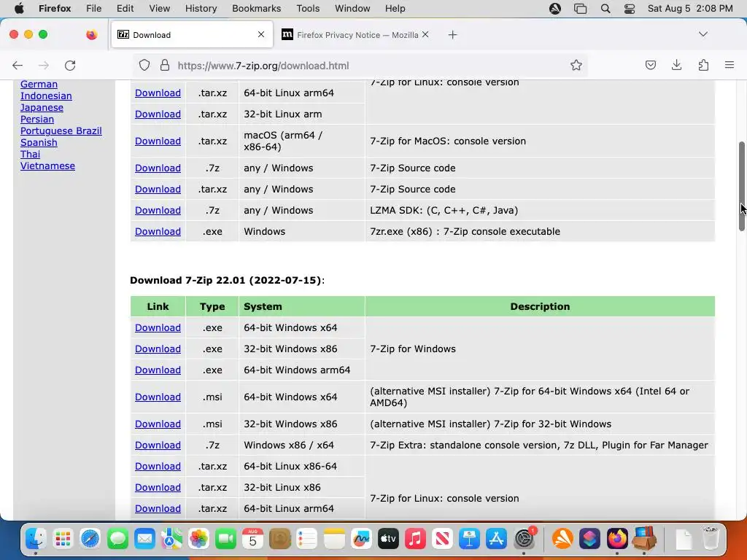Open the Apple menu

(x=19, y=9)
